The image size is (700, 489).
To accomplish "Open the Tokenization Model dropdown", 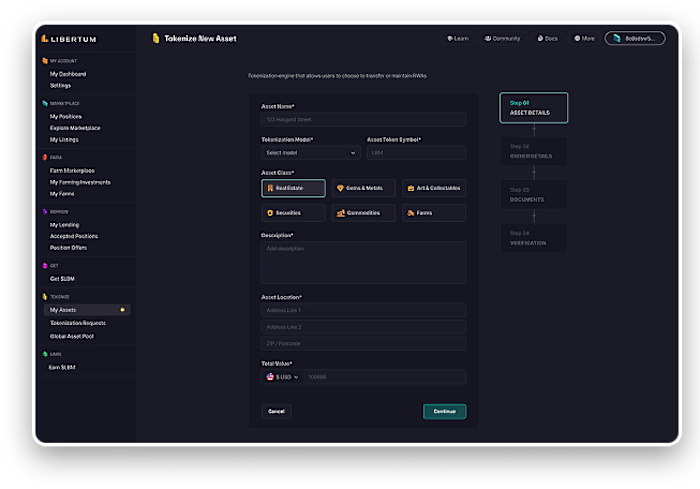I will pos(311,153).
